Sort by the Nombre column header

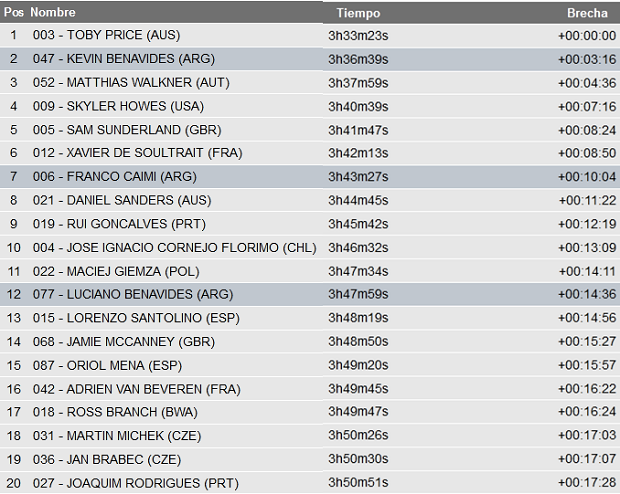tap(53, 13)
